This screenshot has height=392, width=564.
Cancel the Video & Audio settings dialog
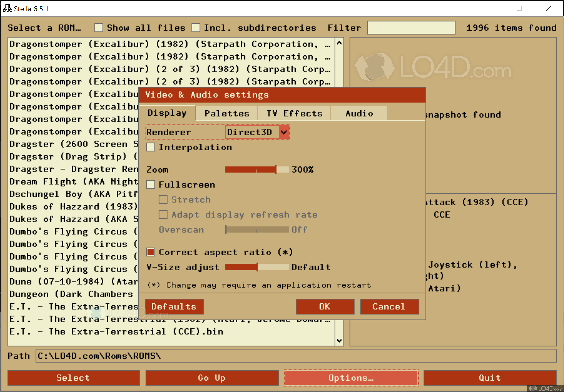click(389, 306)
